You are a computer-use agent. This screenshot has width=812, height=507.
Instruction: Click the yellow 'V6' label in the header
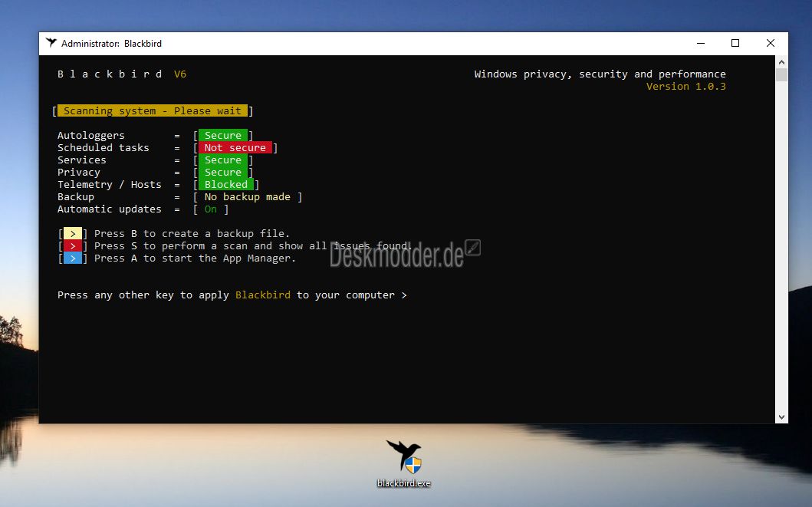coord(180,74)
